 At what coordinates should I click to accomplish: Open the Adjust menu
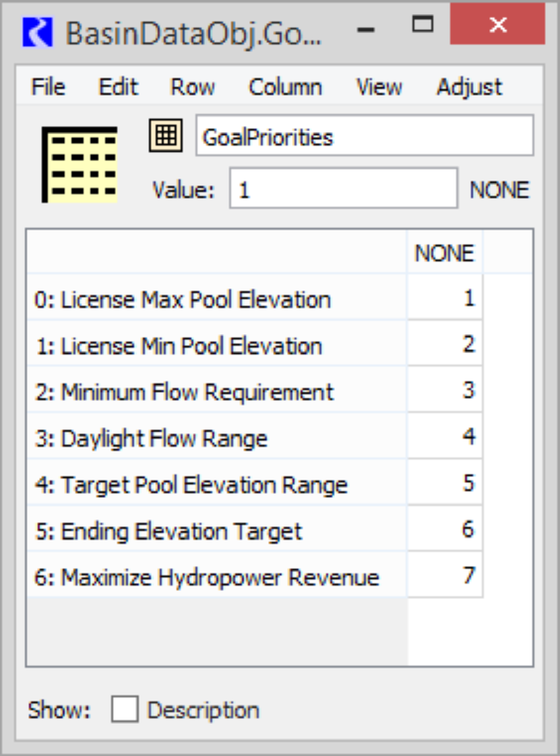pos(469,87)
